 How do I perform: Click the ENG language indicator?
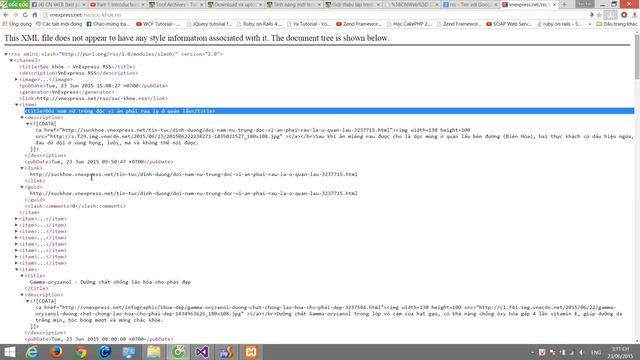point(596,352)
